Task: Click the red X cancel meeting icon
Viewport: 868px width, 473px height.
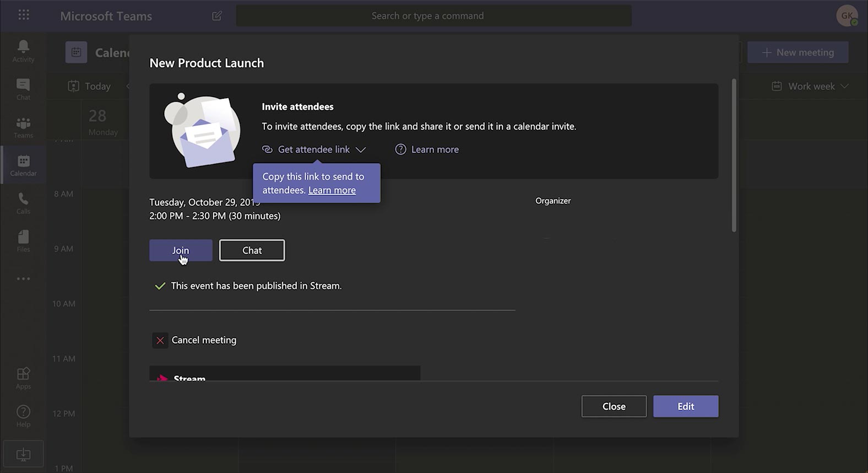Action: 160,340
